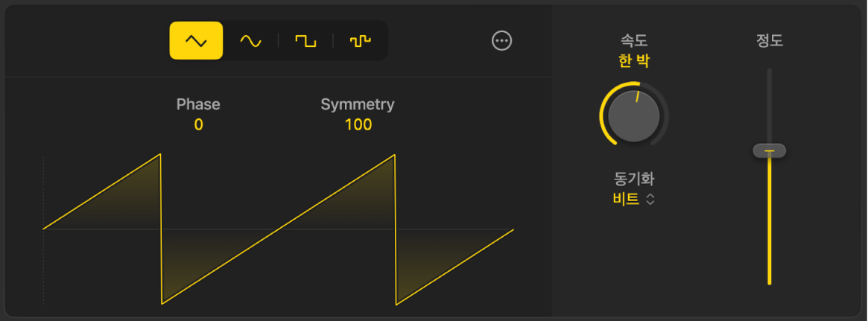
Task: Select the triangle waveform button
Action: (x=196, y=41)
